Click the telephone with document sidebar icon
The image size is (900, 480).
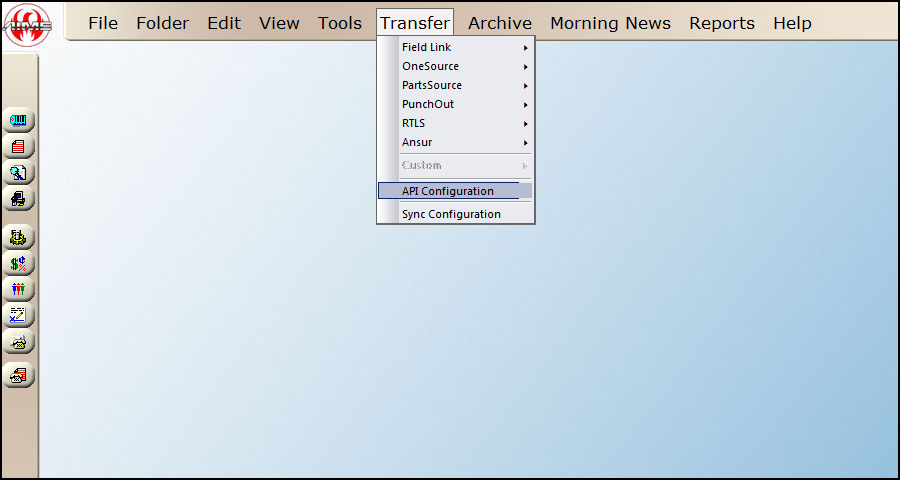(x=19, y=376)
